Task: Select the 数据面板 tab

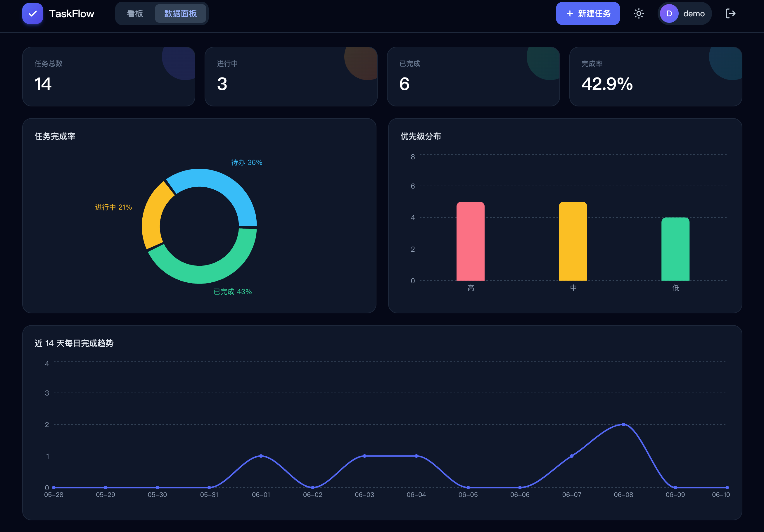Action: [x=180, y=14]
